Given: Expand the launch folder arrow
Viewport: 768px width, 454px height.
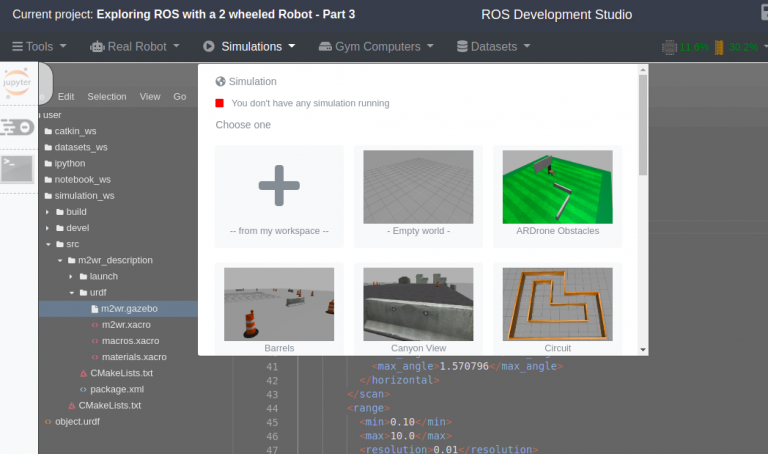Looking at the screenshot, I should [71, 276].
